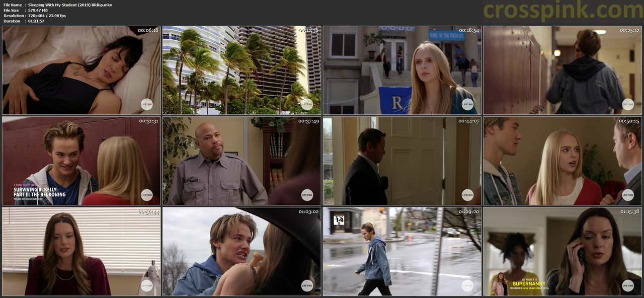Click the 00:56:44 timestamp
Screen dimensions: 644x298
tap(148, 211)
